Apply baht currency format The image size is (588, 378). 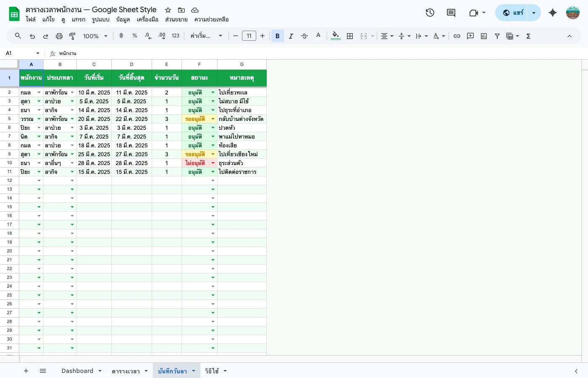pos(121,36)
